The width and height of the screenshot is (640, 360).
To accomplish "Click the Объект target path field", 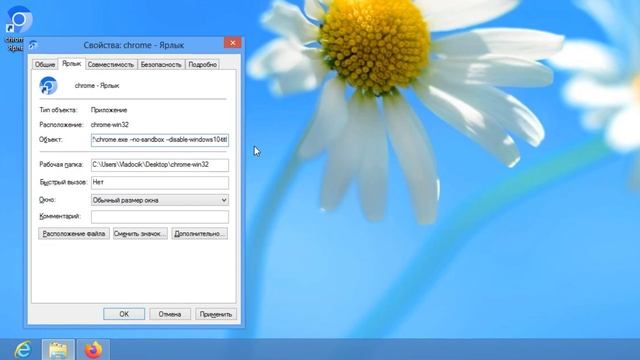I will [x=160, y=140].
